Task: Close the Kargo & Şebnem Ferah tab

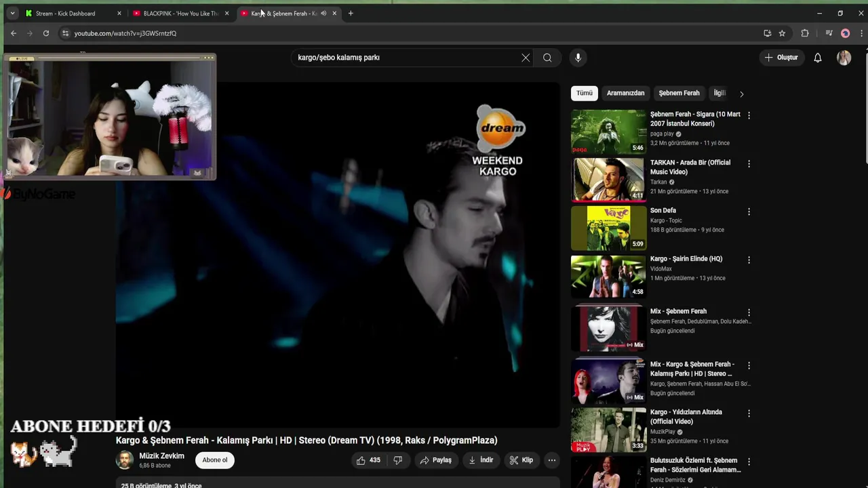Action: pos(334,13)
